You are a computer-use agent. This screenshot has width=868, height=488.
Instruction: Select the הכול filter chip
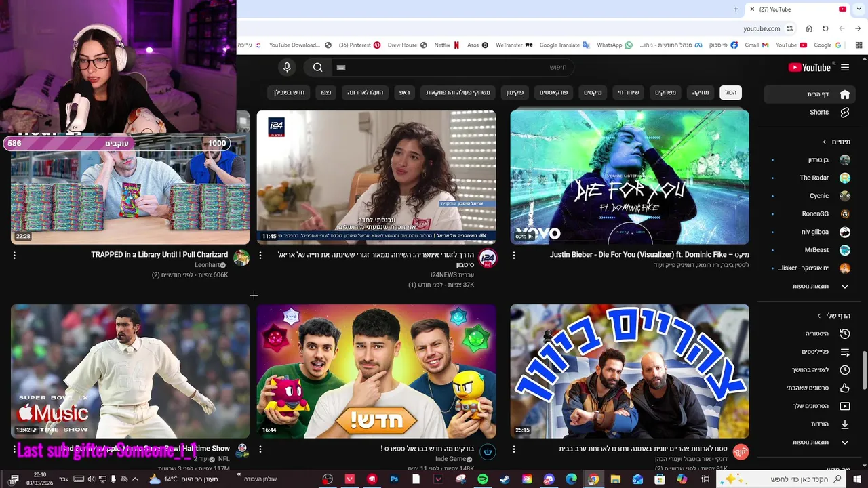[x=730, y=92]
